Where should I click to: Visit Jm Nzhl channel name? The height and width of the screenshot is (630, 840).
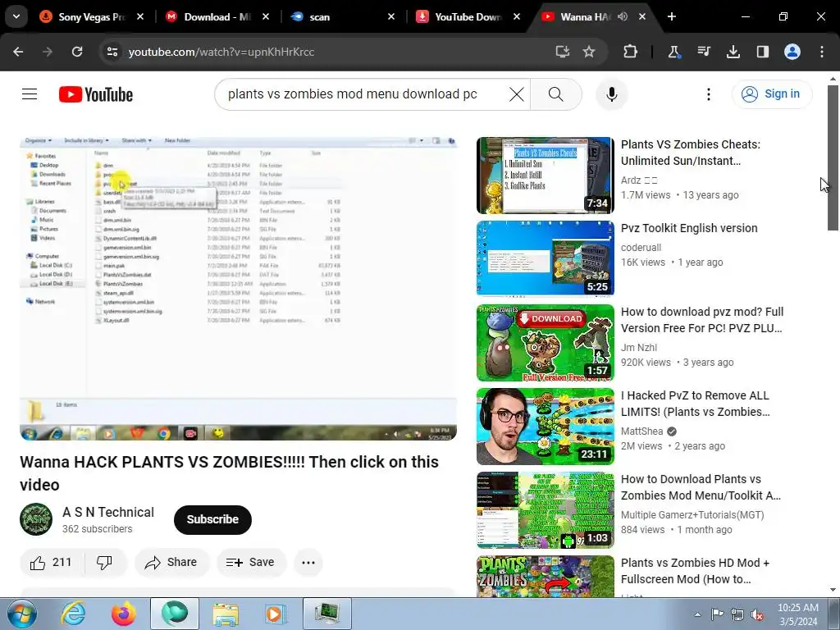click(x=638, y=348)
